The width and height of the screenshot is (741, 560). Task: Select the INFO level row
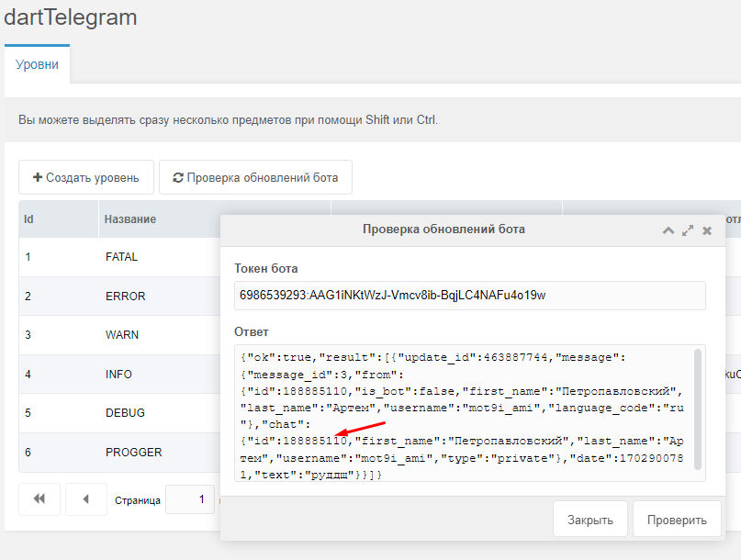coord(120,375)
